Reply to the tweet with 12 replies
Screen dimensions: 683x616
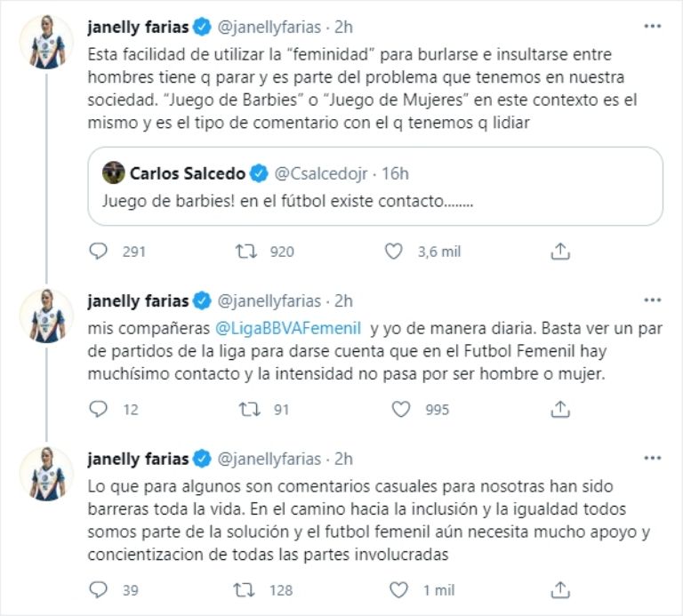[99, 410]
